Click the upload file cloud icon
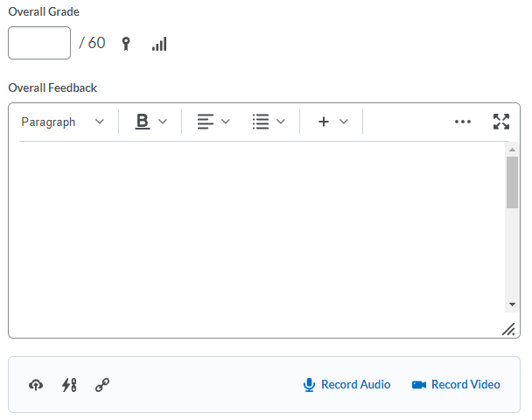The width and height of the screenshot is (532, 420). pos(36,384)
